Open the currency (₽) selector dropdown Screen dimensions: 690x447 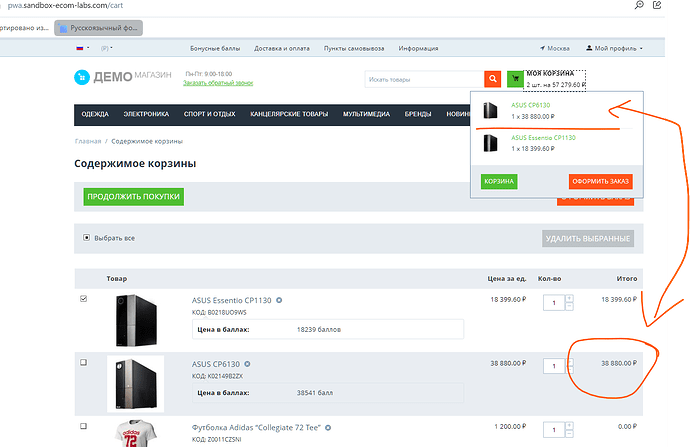[105, 48]
